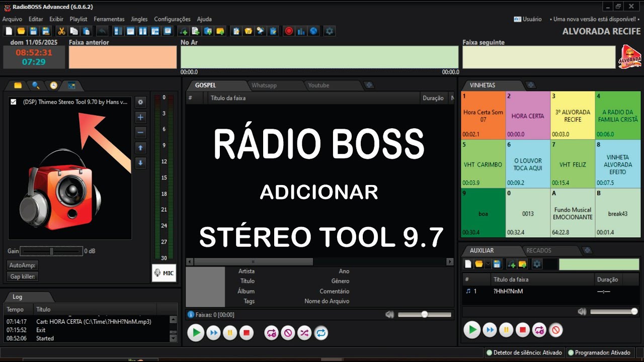Toggle repeat loop in main player
The image size is (644, 362).
pos(321,333)
